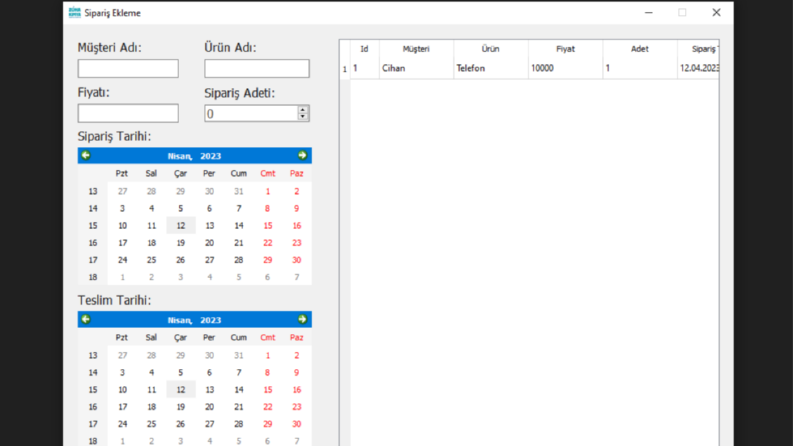Image resolution: width=793 pixels, height=446 pixels.
Task: Increase the Sipariş Adeti spinner value
Action: point(302,110)
